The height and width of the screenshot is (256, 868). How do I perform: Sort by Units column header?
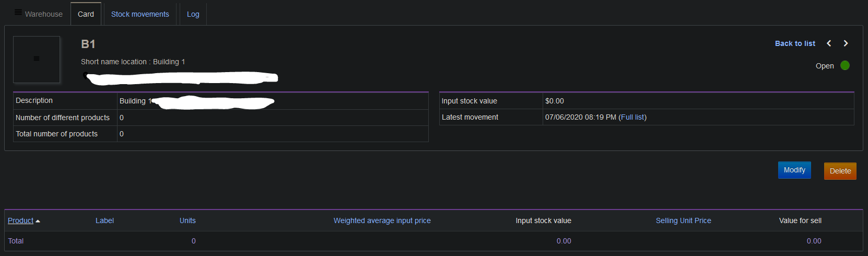(187, 220)
